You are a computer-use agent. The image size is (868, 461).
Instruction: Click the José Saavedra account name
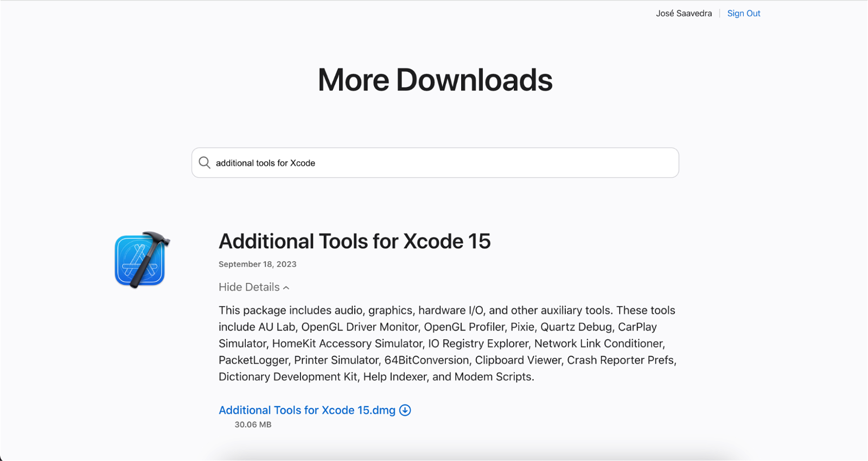point(684,14)
